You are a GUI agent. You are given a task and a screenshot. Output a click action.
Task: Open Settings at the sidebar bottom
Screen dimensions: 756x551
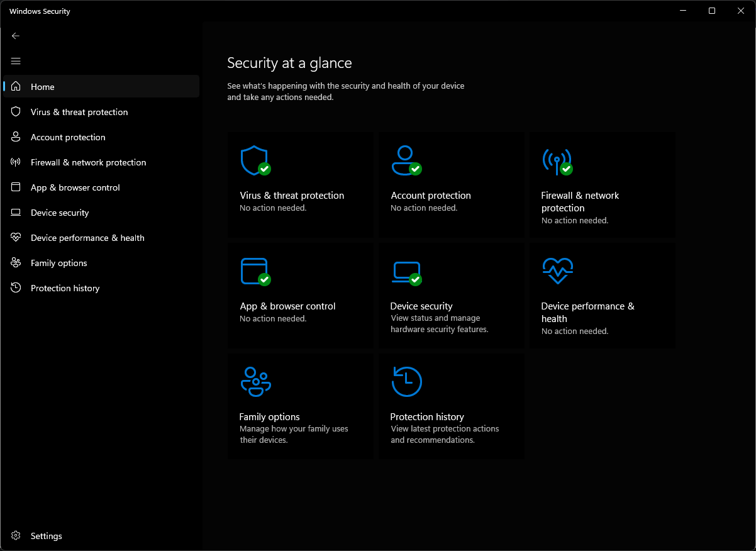tap(101, 536)
